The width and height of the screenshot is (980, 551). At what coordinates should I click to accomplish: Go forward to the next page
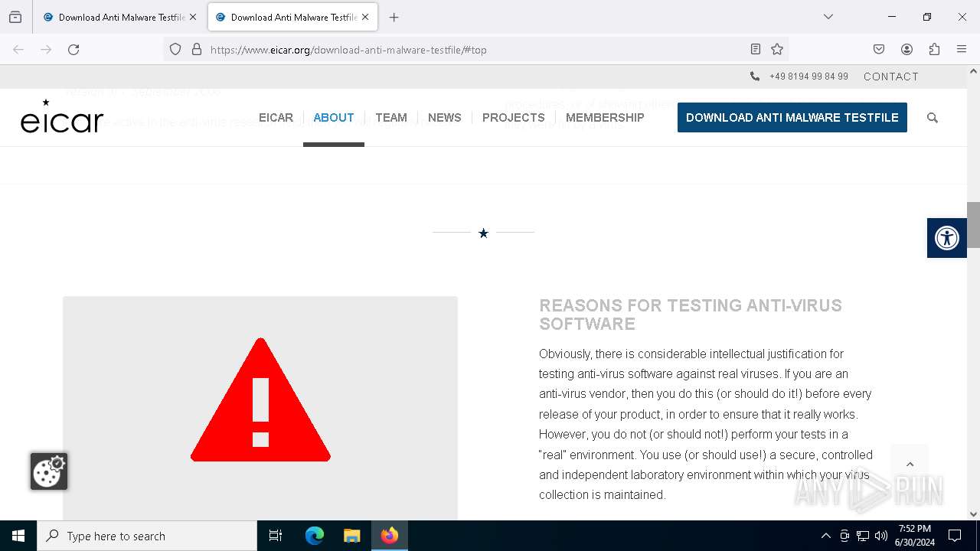[46, 50]
